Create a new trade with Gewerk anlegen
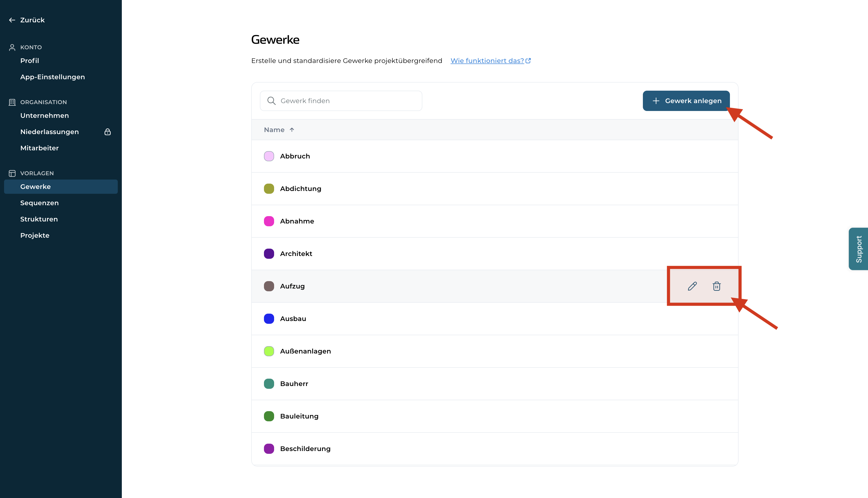Viewport: 868px width, 498px height. pos(686,101)
